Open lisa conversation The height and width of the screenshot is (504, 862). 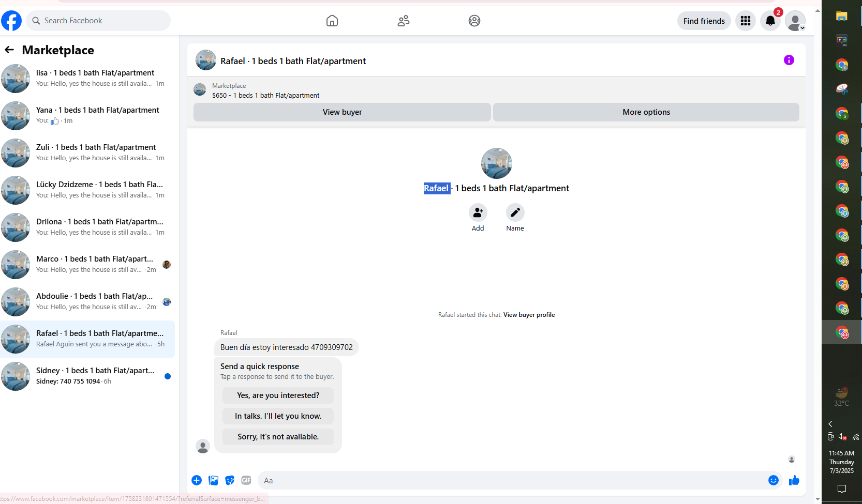click(x=87, y=79)
